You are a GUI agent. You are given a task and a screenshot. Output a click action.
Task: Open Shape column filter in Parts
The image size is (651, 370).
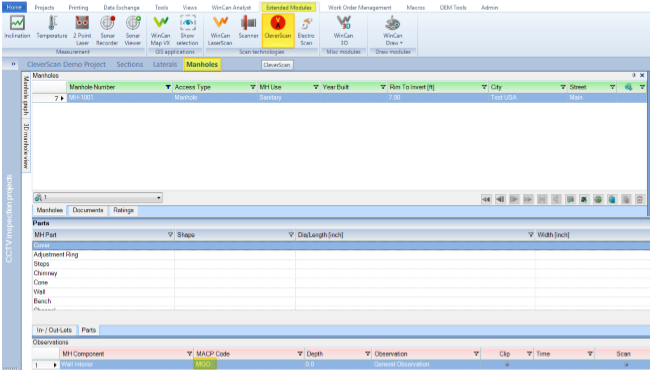[291, 235]
